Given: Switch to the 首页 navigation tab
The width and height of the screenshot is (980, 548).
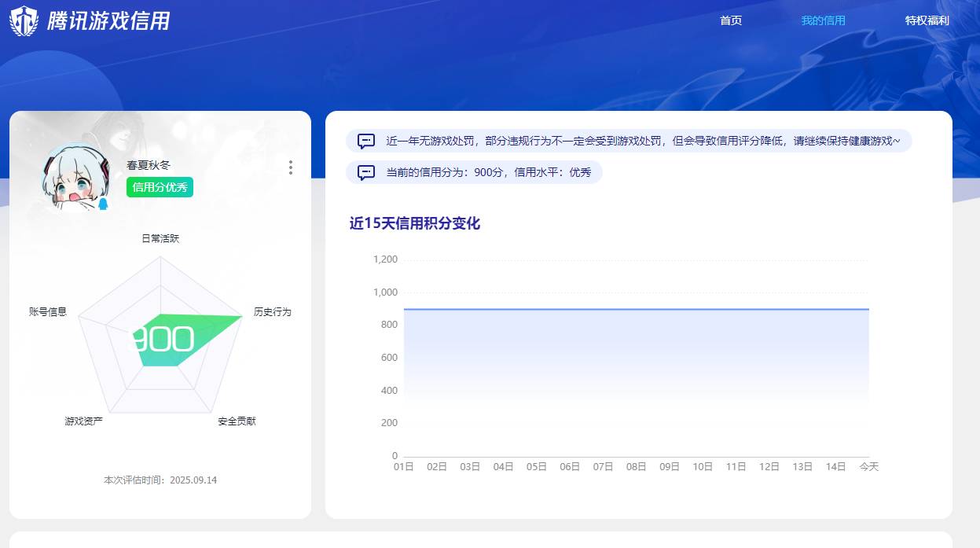Looking at the screenshot, I should [731, 20].
